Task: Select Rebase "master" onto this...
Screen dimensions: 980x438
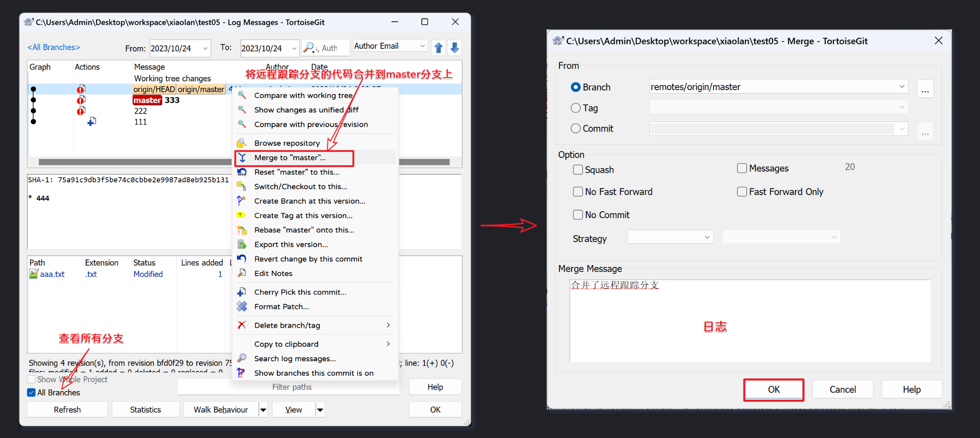Action: coord(316,230)
